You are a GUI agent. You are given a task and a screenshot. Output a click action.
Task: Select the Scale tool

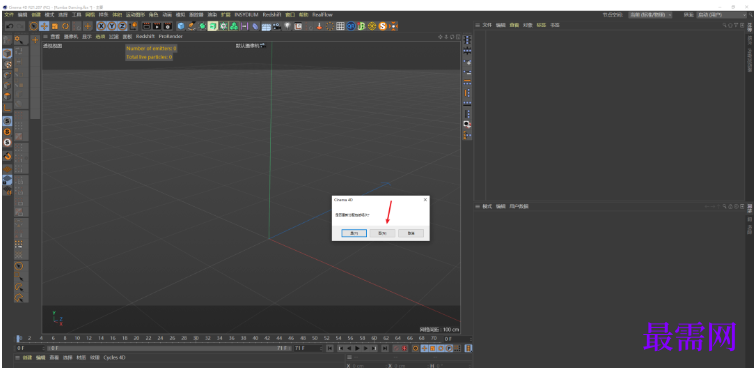[55, 26]
